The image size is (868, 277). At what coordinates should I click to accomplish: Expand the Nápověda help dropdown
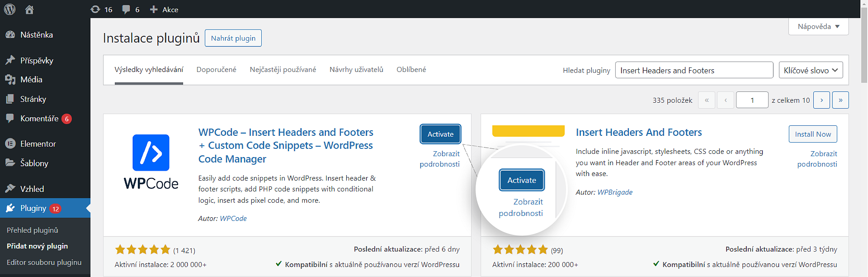[818, 27]
